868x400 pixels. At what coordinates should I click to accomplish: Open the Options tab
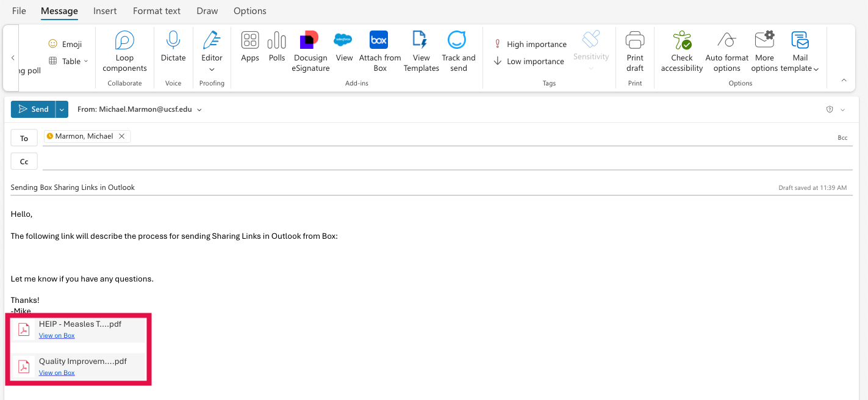[x=250, y=11]
